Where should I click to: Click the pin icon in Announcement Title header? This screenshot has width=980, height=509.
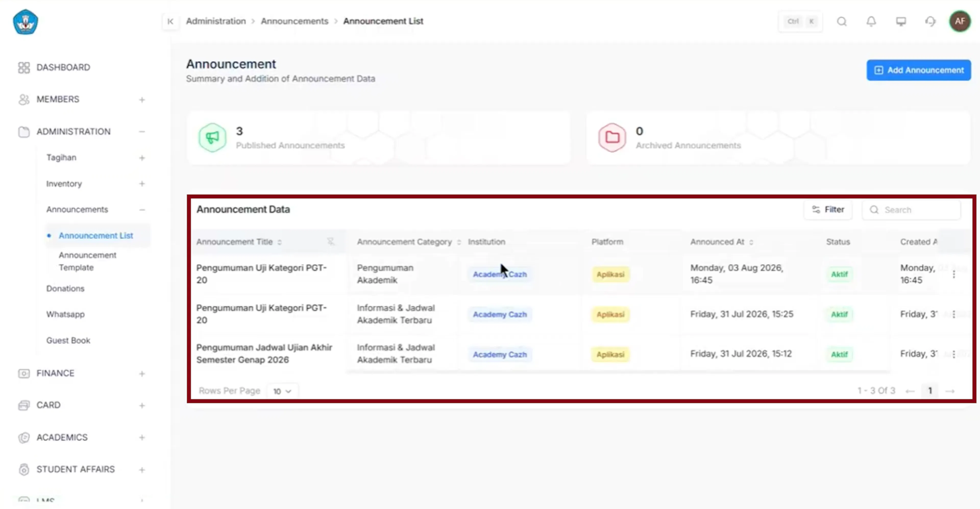330,242
